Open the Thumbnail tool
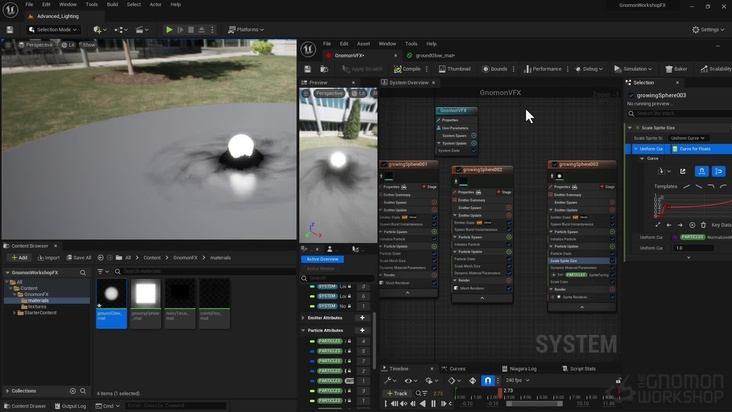The height and width of the screenshot is (412, 732). (x=454, y=69)
